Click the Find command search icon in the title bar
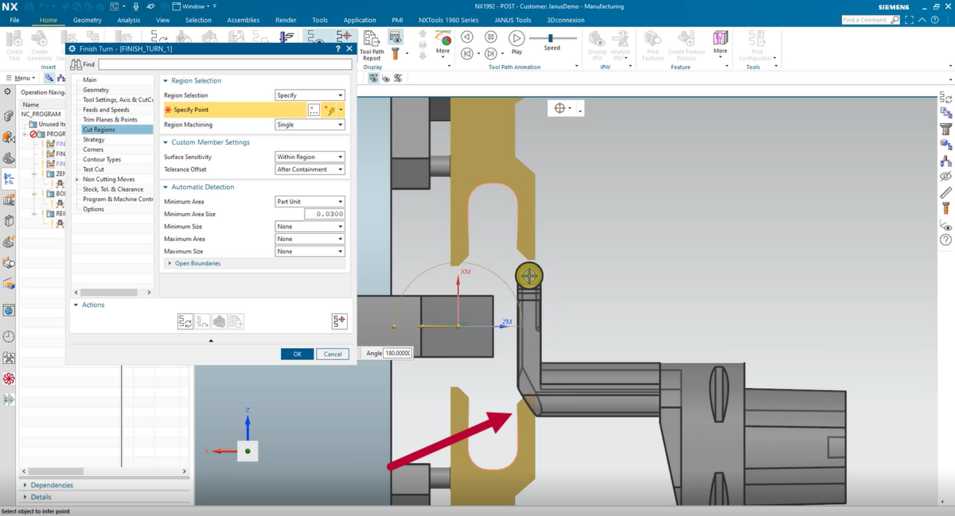955x516 pixels. pyautogui.click(x=895, y=20)
